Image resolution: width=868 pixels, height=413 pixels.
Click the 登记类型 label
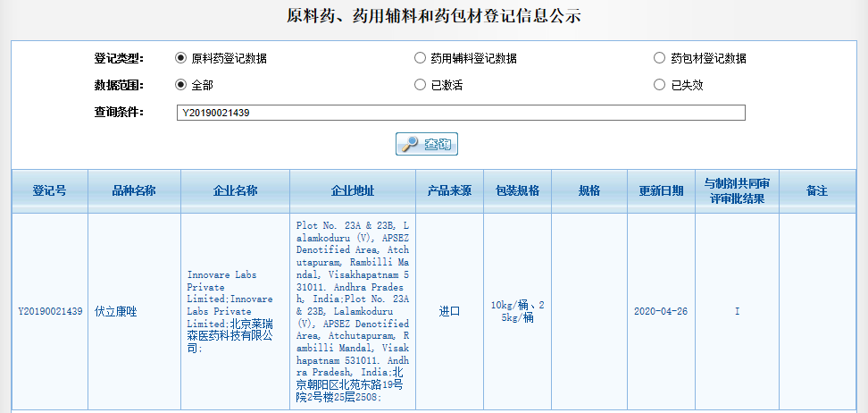(119, 57)
